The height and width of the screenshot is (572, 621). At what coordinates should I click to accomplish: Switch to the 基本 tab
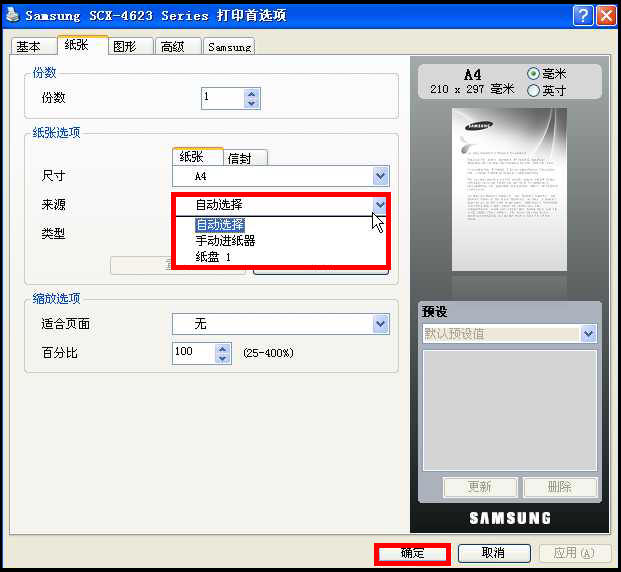(x=33, y=46)
